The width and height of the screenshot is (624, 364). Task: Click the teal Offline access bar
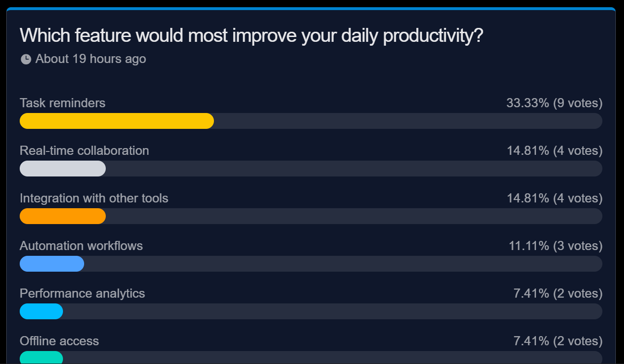[41, 358]
